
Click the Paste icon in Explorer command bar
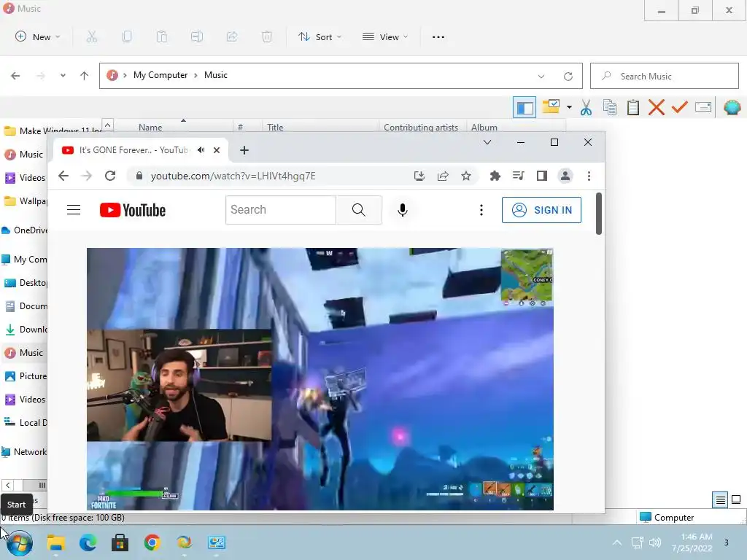pos(162,36)
